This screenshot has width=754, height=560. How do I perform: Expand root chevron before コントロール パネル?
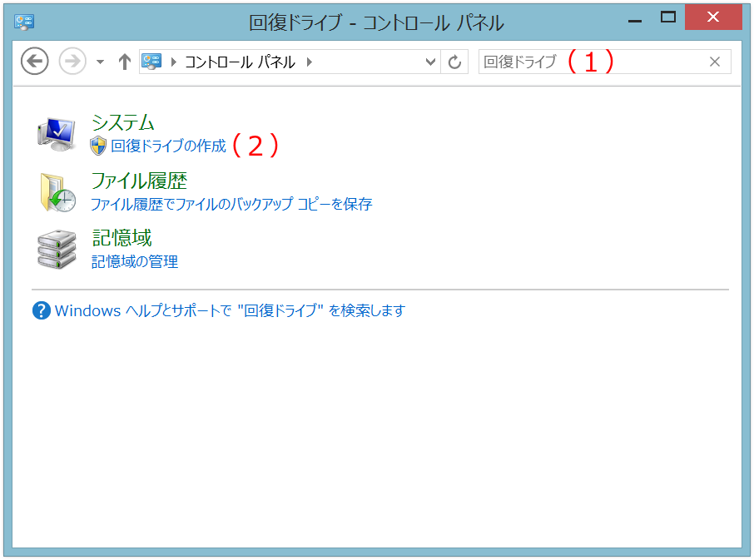tap(174, 62)
